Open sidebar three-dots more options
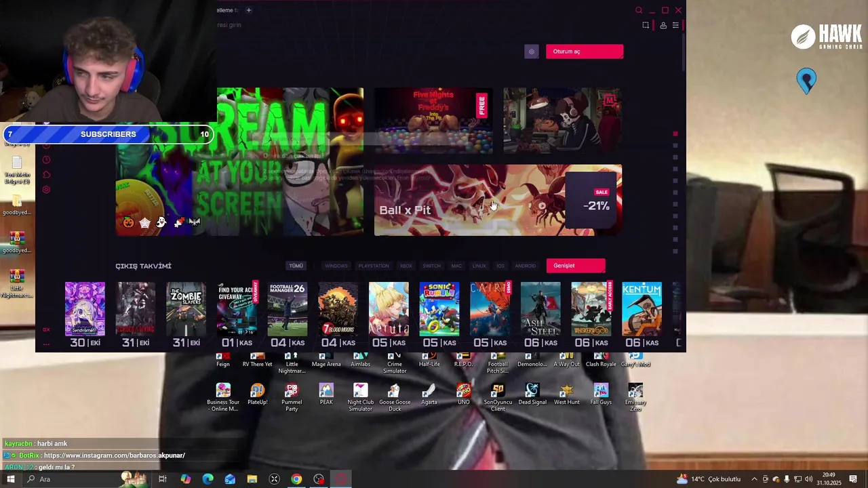This screenshot has height=488, width=868. pyautogui.click(x=46, y=344)
